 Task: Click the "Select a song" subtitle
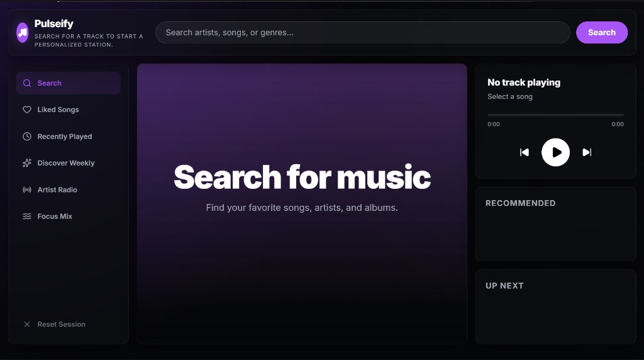pos(509,96)
